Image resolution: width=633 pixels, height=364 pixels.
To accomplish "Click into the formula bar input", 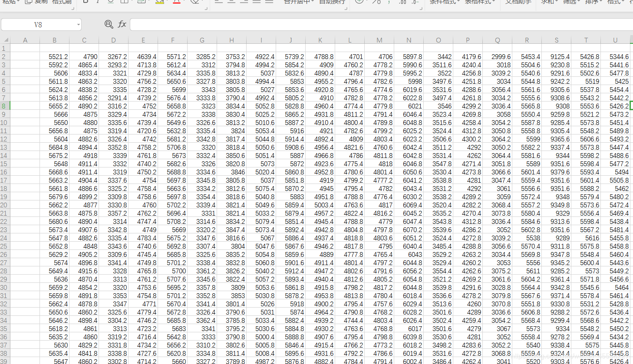I will (381, 25).
